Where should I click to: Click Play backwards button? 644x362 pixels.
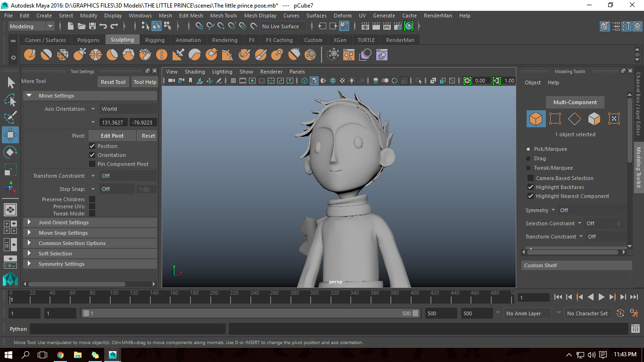coord(591,297)
